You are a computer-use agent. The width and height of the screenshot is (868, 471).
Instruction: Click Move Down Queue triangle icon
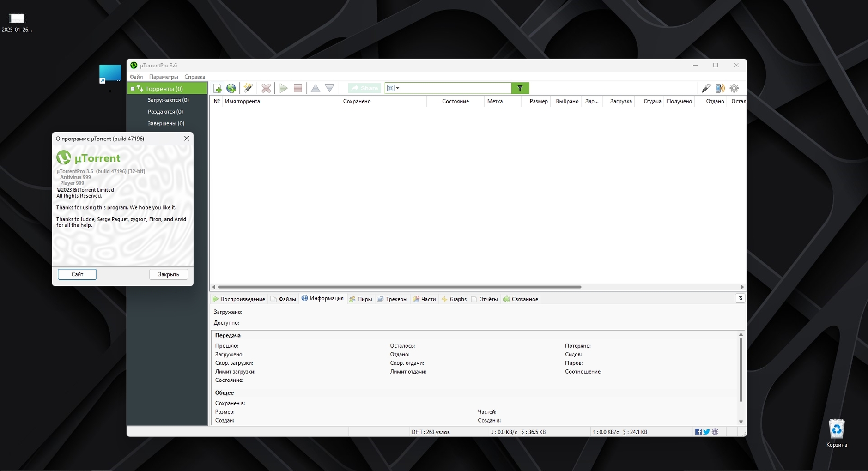tap(329, 88)
